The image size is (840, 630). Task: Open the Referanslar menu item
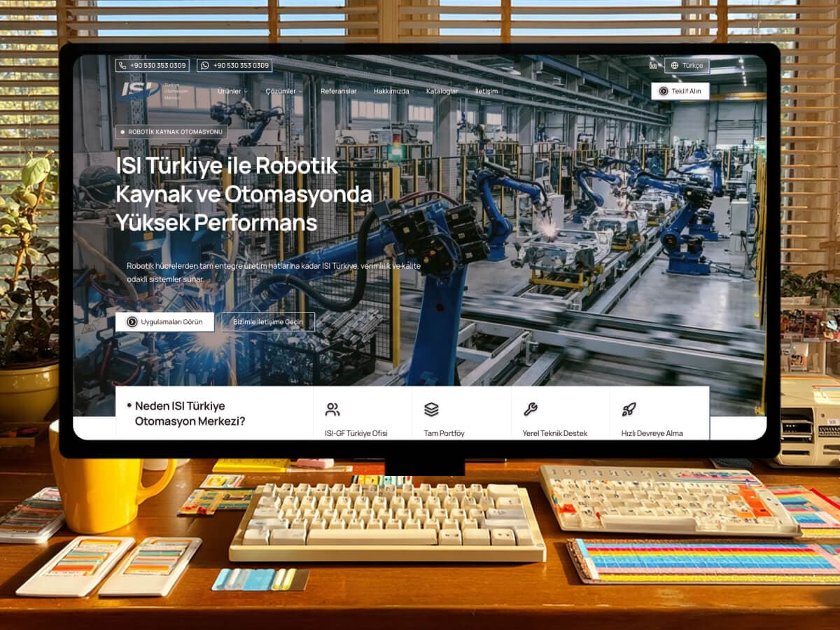(338, 91)
